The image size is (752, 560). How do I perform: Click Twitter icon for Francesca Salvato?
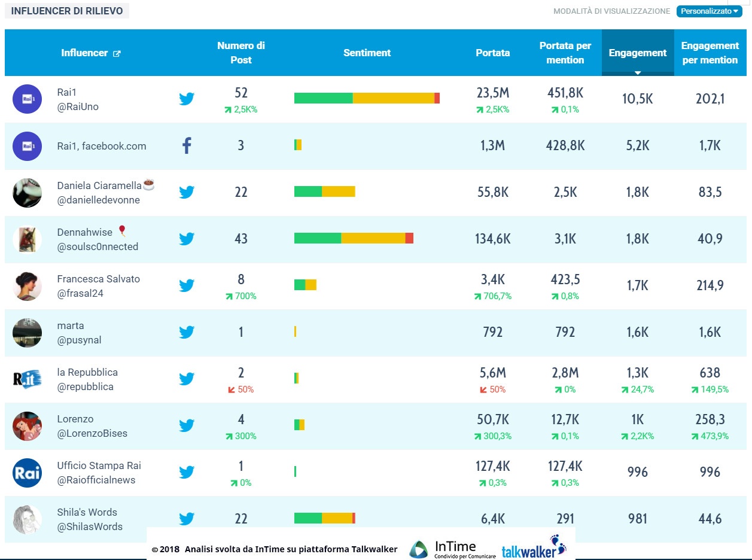[187, 285]
